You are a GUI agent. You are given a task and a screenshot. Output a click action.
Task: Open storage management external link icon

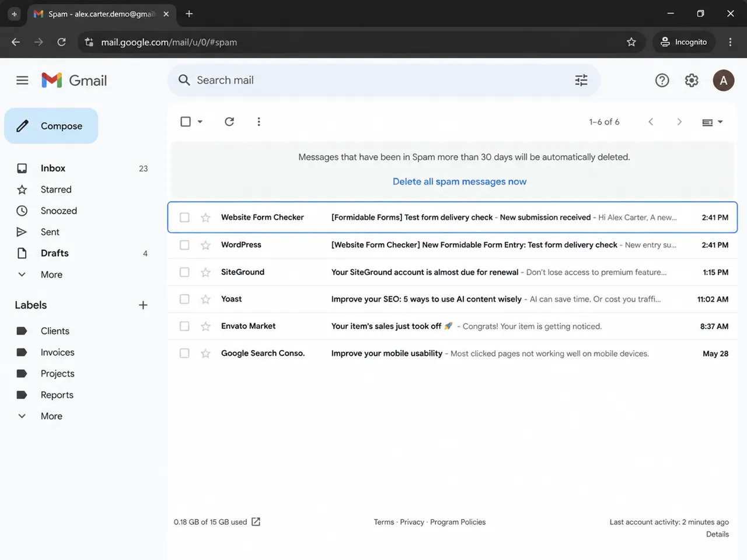point(256,521)
